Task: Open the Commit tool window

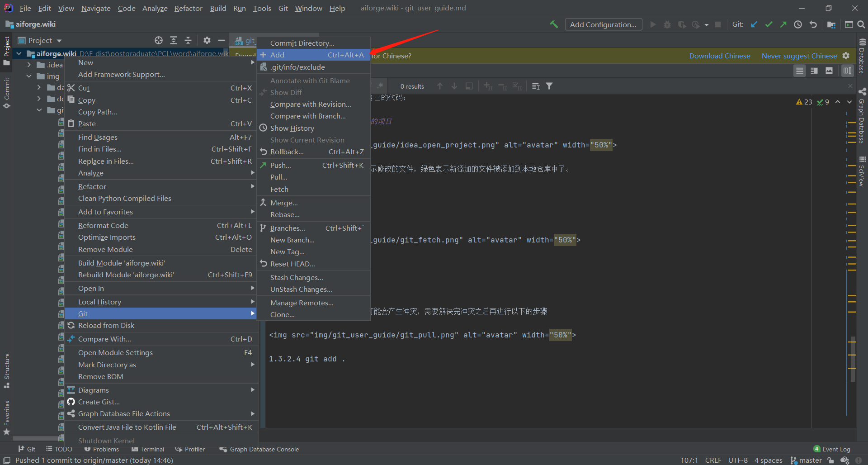Action: (6, 93)
